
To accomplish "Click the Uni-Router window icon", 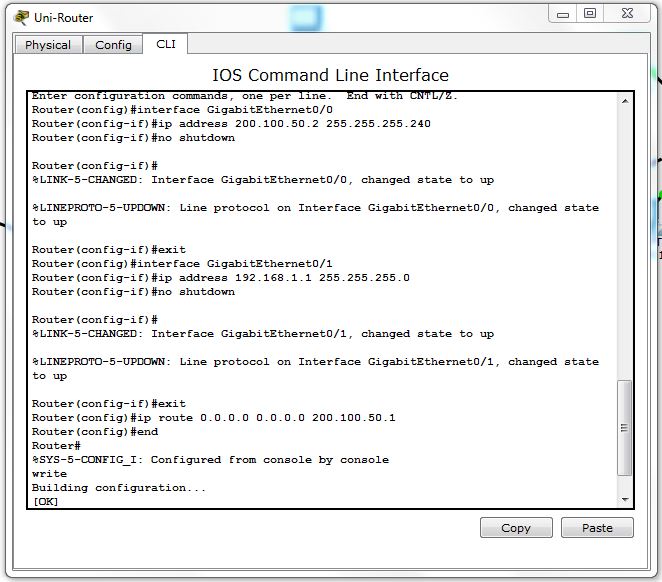I will pos(21,16).
